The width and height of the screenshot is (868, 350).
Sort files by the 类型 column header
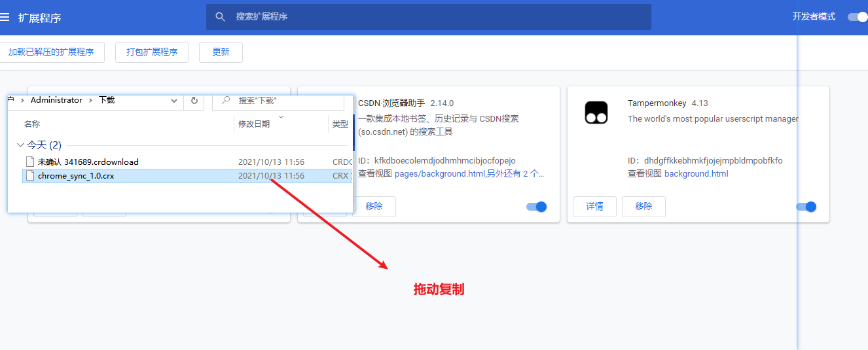point(340,124)
